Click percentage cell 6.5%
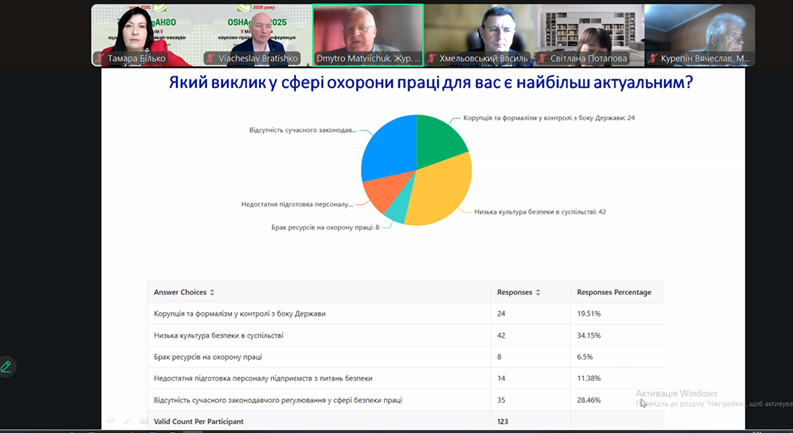The width and height of the screenshot is (793, 433). (585, 357)
